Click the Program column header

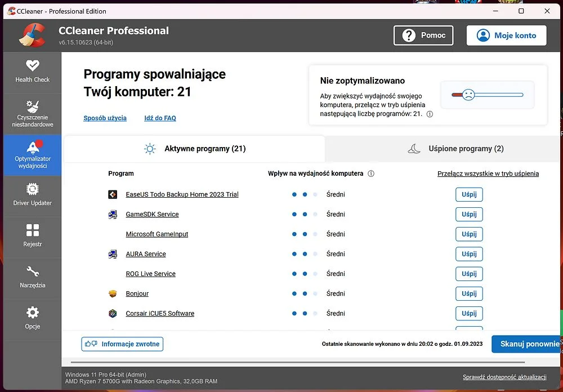(121, 173)
